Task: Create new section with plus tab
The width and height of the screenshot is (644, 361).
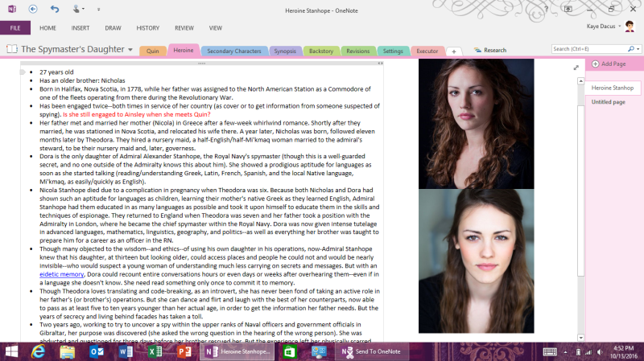Action: coord(453,51)
